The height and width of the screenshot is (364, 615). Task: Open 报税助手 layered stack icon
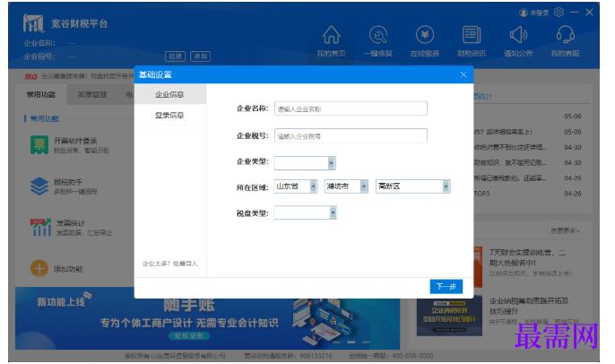pos(39,186)
